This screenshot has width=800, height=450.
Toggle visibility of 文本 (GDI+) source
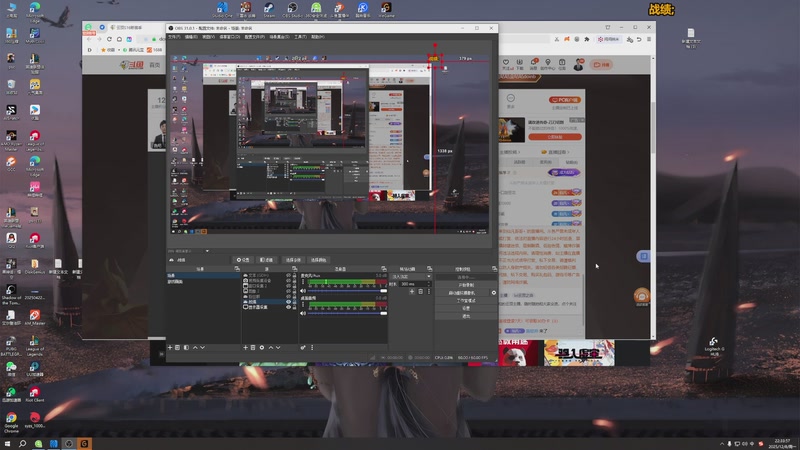(x=288, y=275)
